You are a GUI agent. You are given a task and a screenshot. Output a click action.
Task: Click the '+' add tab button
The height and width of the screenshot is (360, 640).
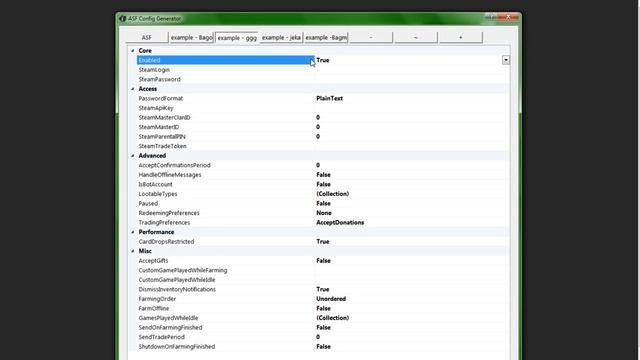(460, 38)
